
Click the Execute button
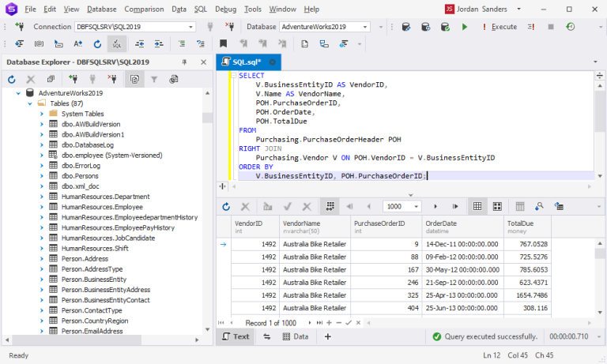point(500,27)
